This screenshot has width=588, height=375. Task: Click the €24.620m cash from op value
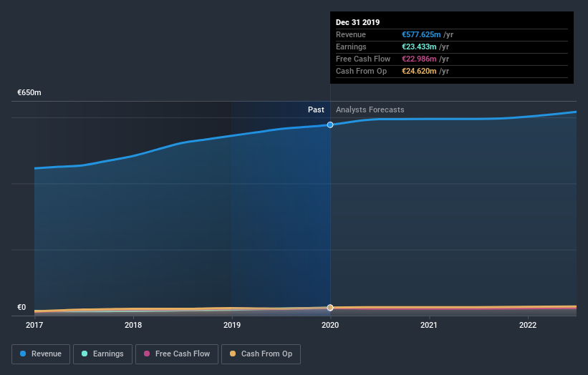419,71
